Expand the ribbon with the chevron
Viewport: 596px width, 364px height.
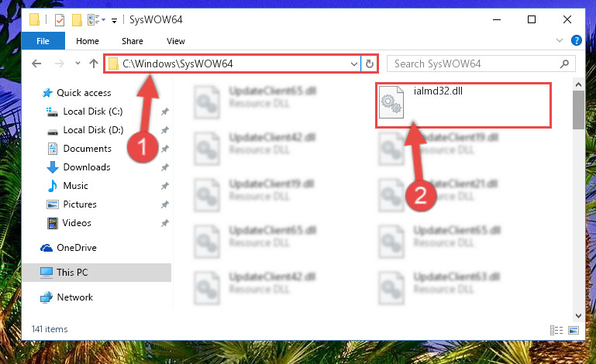tap(560, 40)
